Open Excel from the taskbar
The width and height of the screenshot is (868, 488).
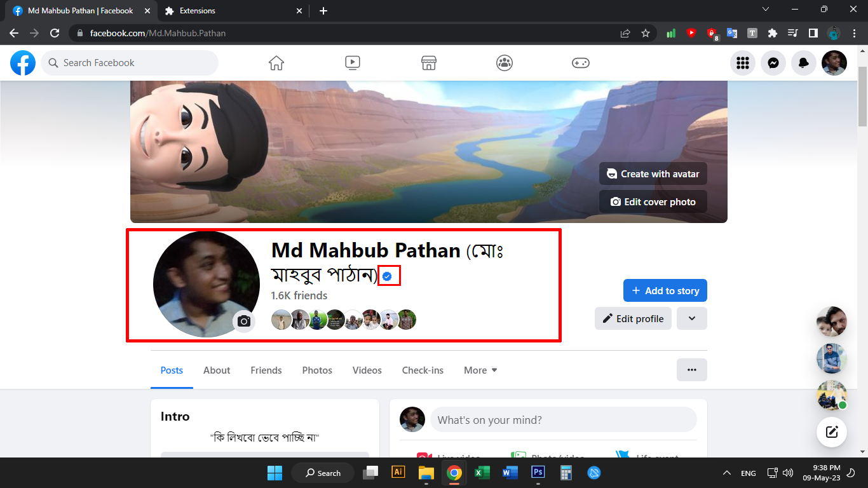point(482,472)
